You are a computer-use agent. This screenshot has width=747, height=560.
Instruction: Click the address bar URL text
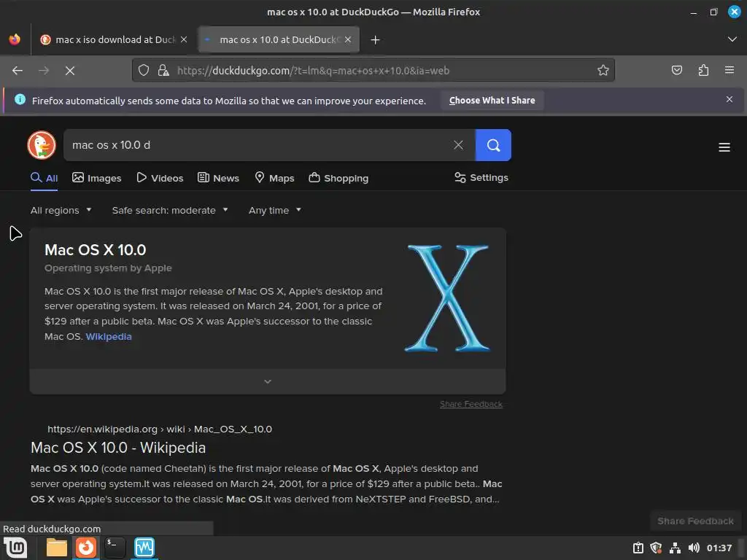coord(313,71)
